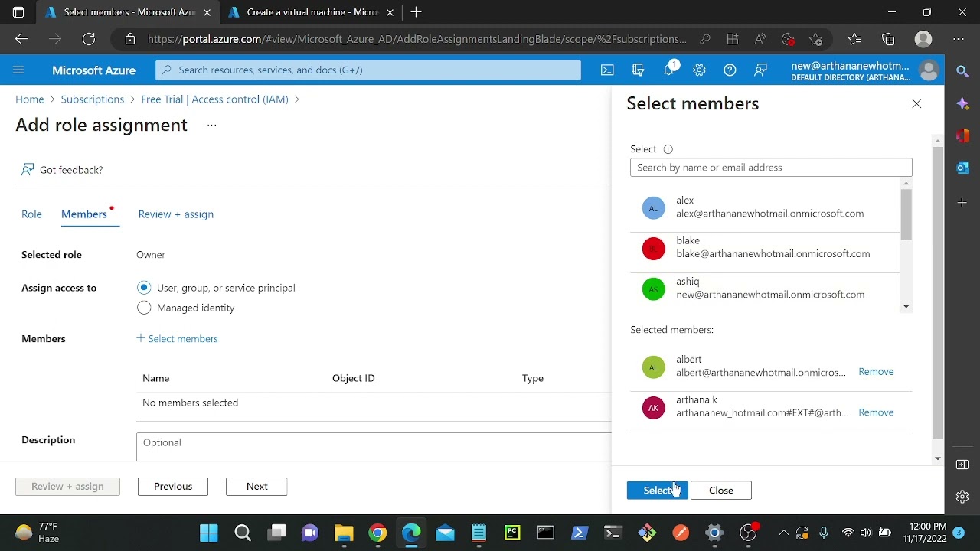Click the + Select members link
This screenshot has width=980, height=551.
tap(177, 338)
